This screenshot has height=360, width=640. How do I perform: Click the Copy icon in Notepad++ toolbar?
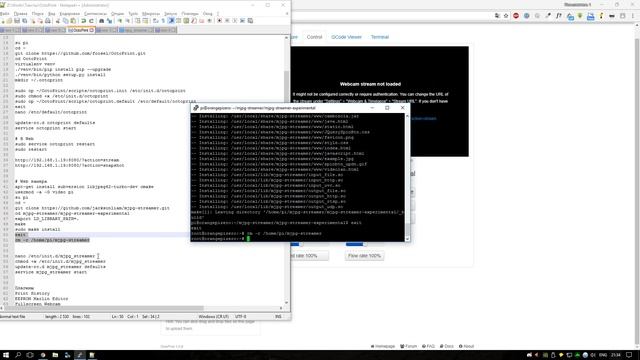pyautogui.click(x=65, y=21)
